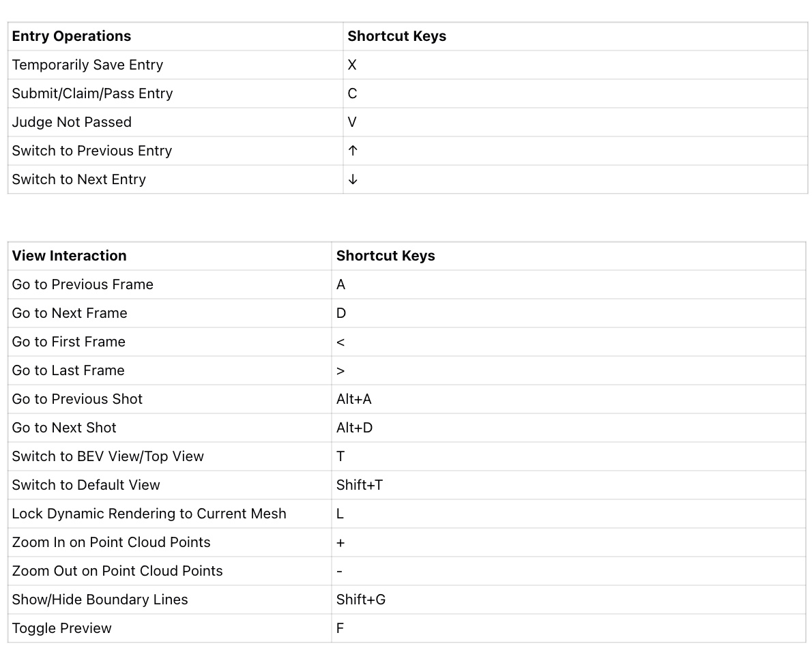Click the Toggle Preview row label
Image resolution: width=812 pixels, height=648 pixels.
click(61, 628)
